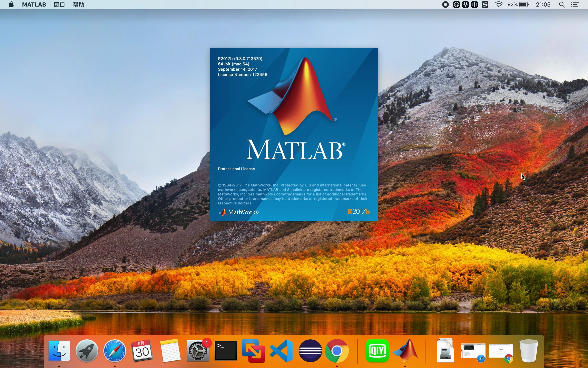This screenshot has height=368, width=588.
Task: Open Calendar showing 6月 30
Action: 142,350
